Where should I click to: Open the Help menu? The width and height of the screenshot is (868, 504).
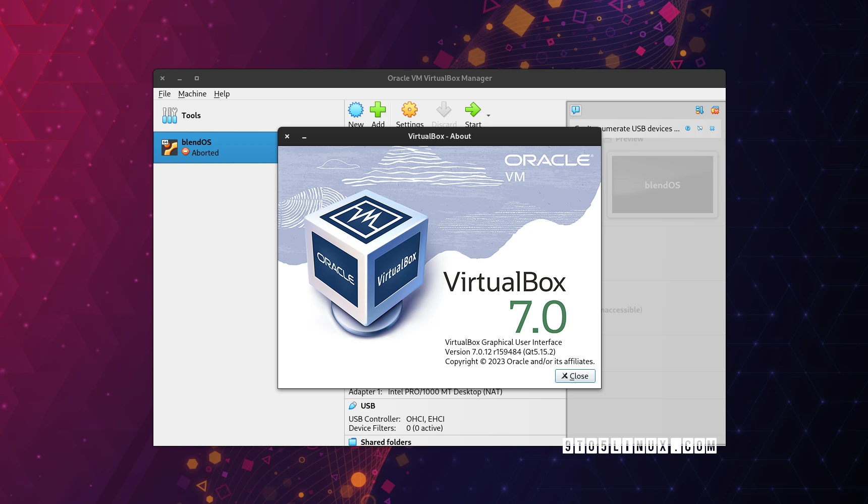[x=221, y=93]
